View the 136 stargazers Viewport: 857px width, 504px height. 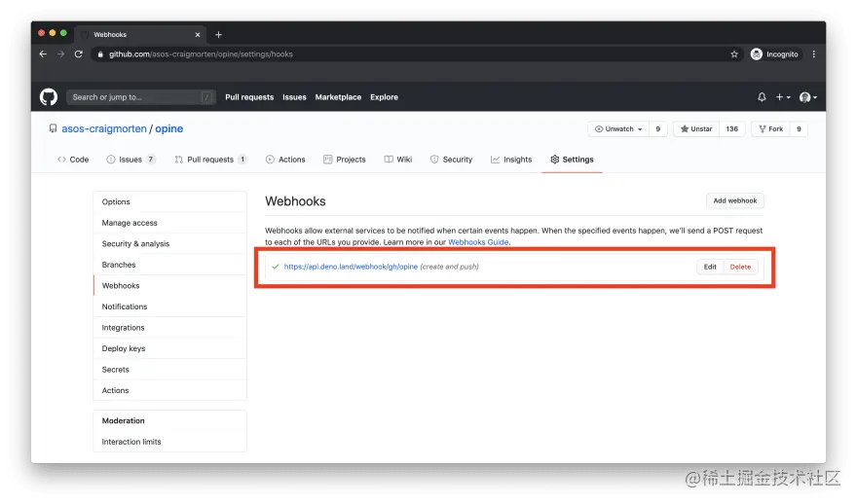731,128
